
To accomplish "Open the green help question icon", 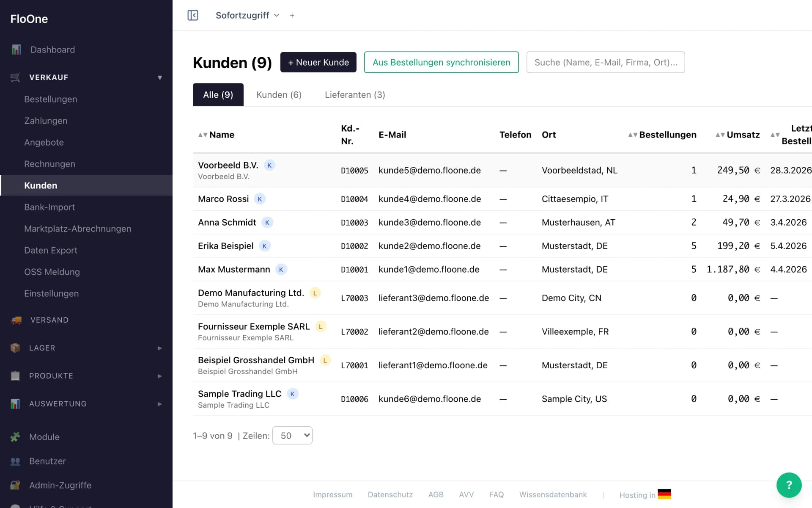I will [x=789, y=485].
